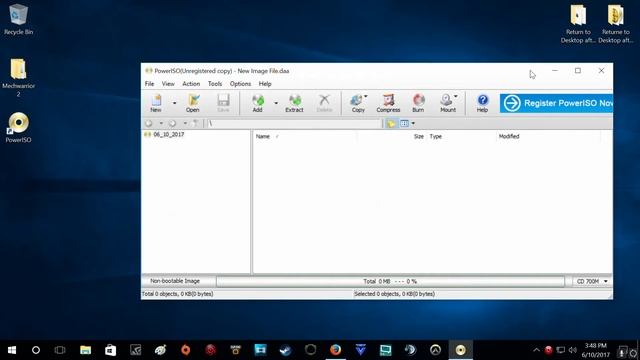This screenshot has height=360, width=640.
Task: Click the Forward navigation arrow icon
Action: click(x=172, y=123)
